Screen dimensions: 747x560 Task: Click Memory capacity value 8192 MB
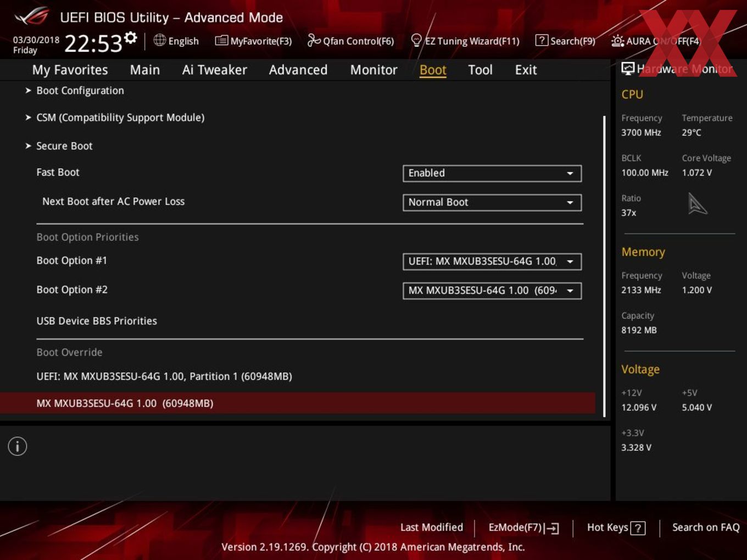[x=639, y=330]
